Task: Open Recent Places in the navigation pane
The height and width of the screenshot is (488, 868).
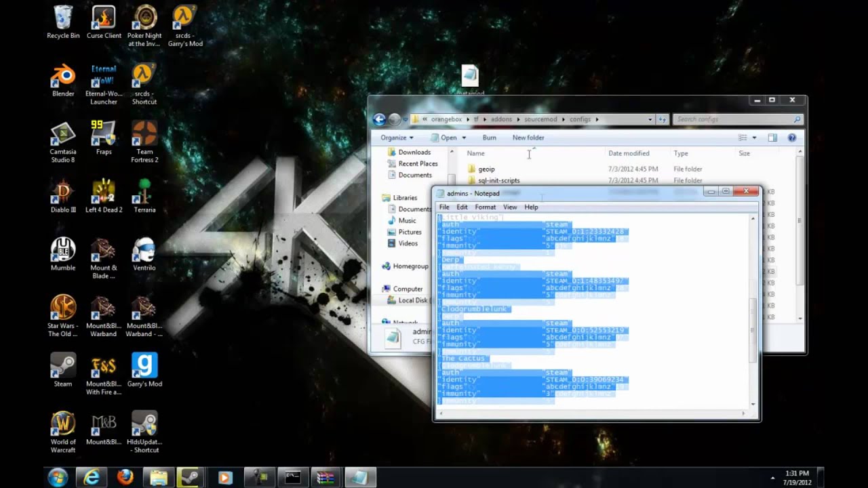Action: [x=418, y=163]
